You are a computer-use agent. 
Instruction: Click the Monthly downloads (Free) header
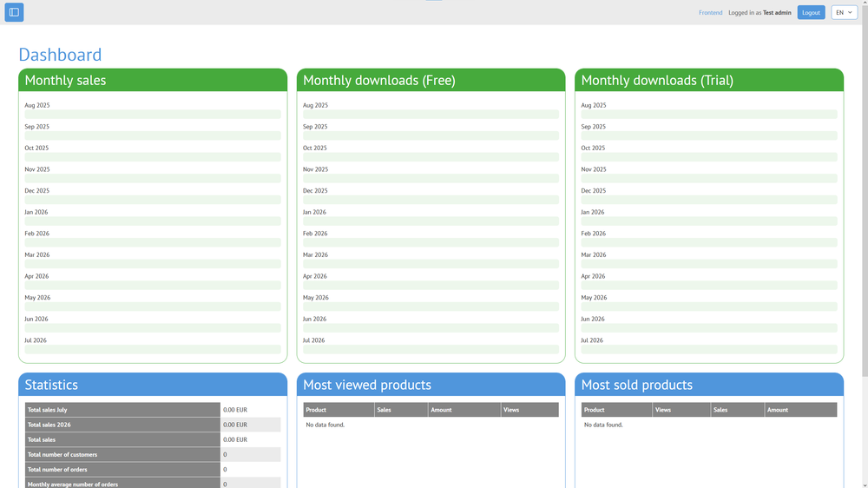(x=431, y=80)
